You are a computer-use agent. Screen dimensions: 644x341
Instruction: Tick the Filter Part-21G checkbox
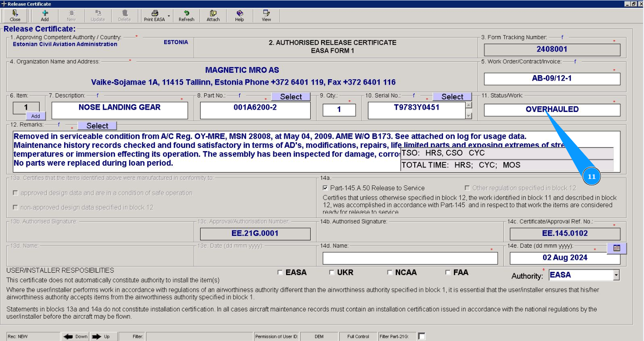pyautogui.click(x=422, y=336)
